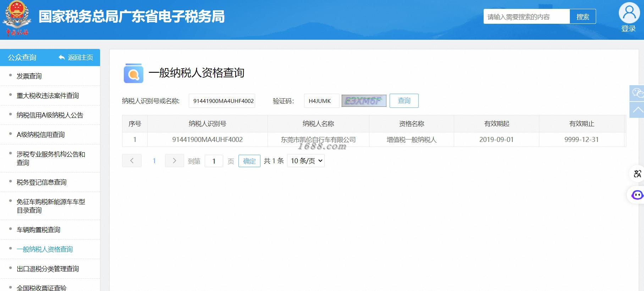Click the 确定 page jump button

(x=249, y=161)
